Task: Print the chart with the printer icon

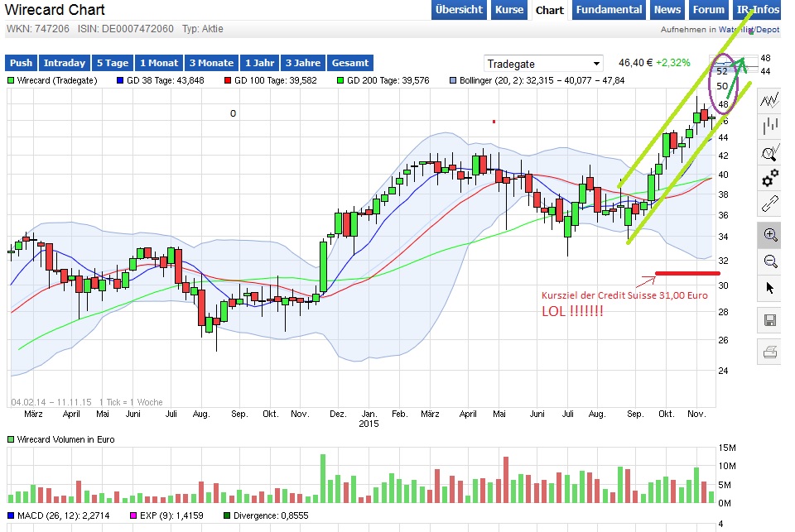Action: click(769, 352)
